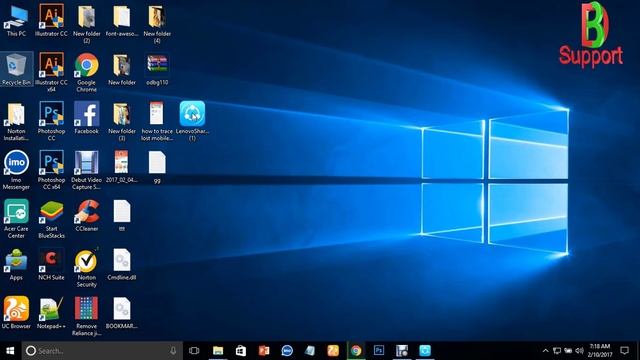Select the Recycle Bin icon
The height and width of the screenshot is (360, 640).
tap(16, 69)
